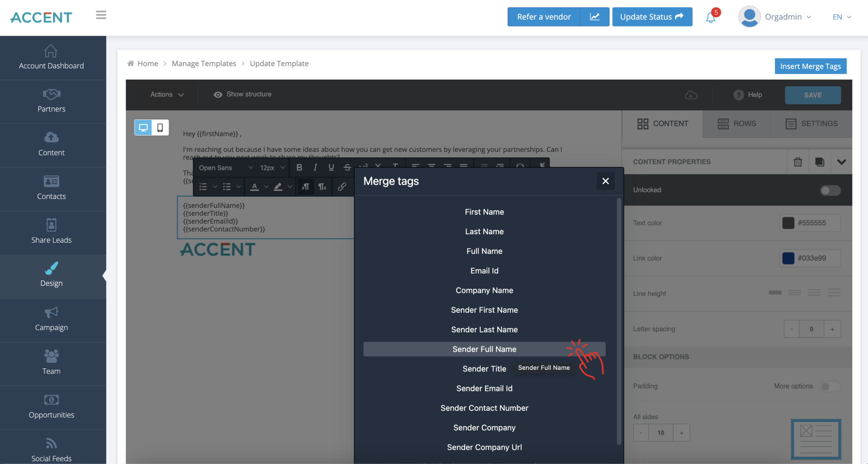Viewport: 868px width, 464px height.
Task: Click the Update Status button
Action: click(x=652, y=17)
